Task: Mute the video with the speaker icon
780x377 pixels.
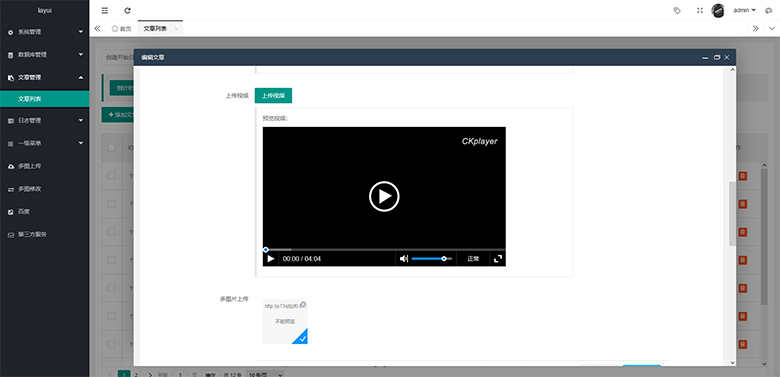Action: coord(404,259)
